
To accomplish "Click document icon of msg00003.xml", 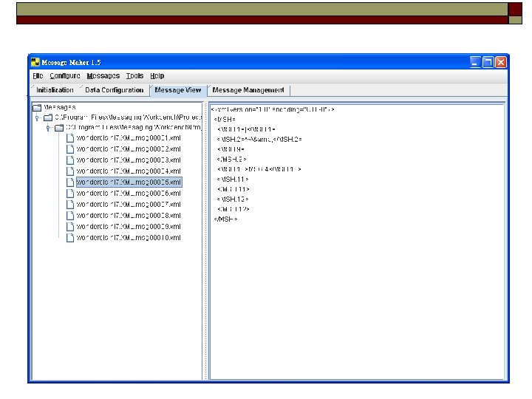I will (x=70, y=160).
